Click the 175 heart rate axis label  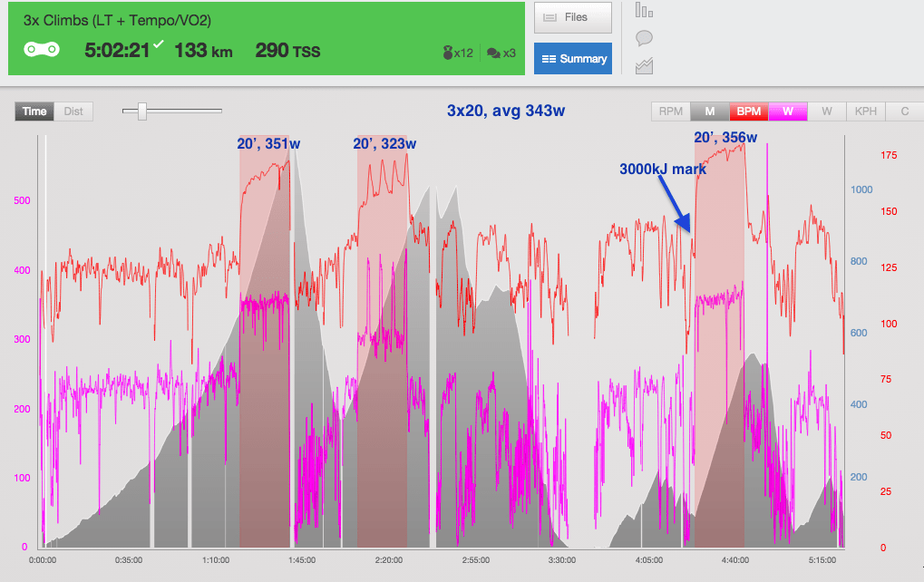[x=889, y=156]
